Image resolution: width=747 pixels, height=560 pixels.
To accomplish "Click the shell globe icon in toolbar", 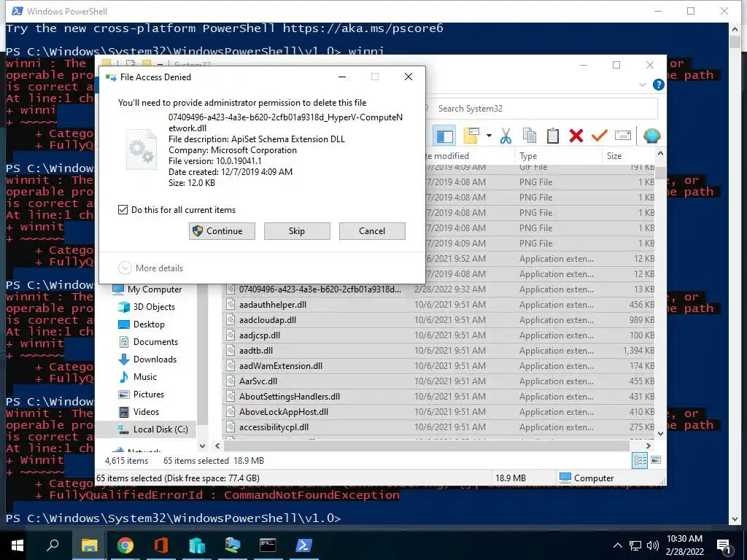I will [x=651, y=136].
